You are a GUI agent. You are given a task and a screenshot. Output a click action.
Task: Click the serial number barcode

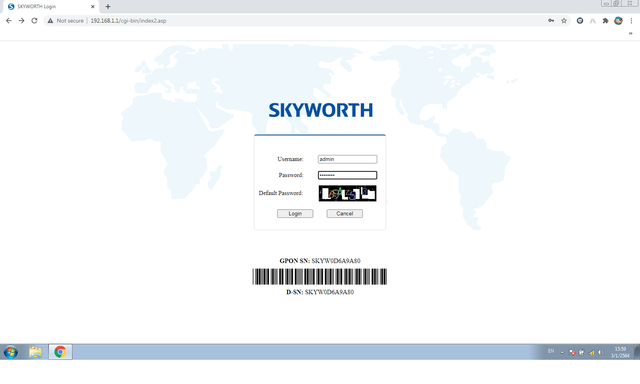[x=320, y=277]
